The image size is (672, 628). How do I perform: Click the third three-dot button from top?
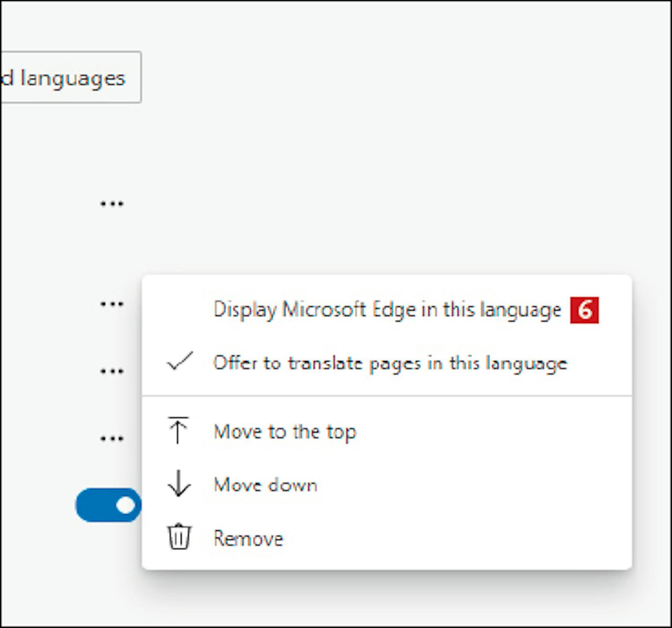point(112,371)
